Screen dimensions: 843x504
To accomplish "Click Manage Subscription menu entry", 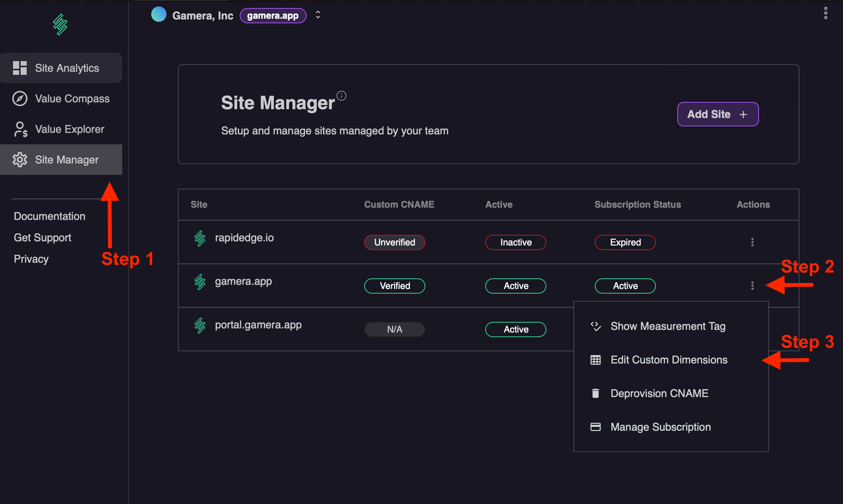I will (x=661, y=427).
